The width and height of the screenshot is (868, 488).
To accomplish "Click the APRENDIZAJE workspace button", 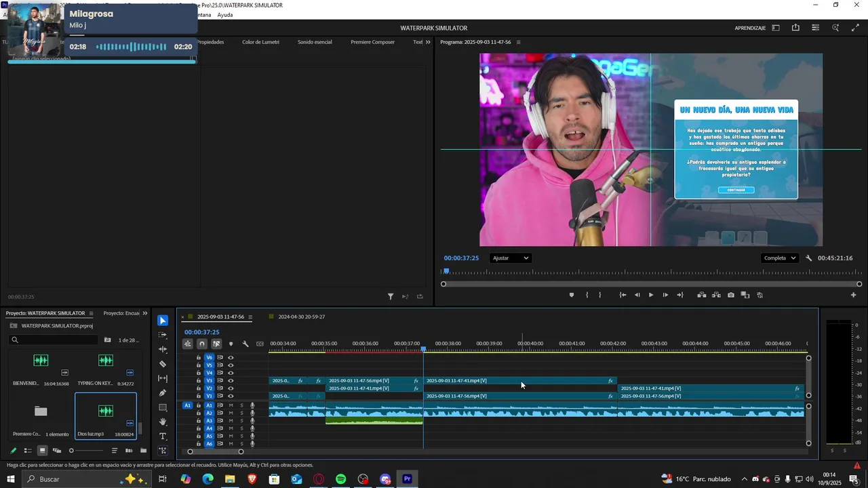I will [x=750, y=28].
